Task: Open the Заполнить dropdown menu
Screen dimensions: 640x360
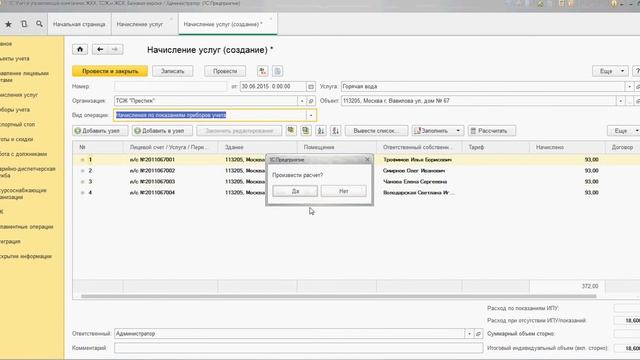Action: coord(438,131)
